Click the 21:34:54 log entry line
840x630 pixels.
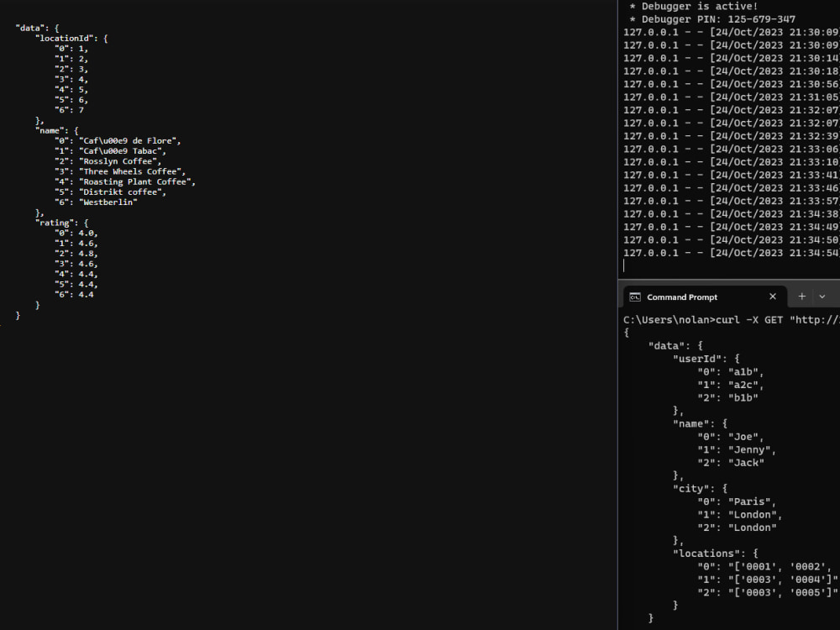pos(731,253)
